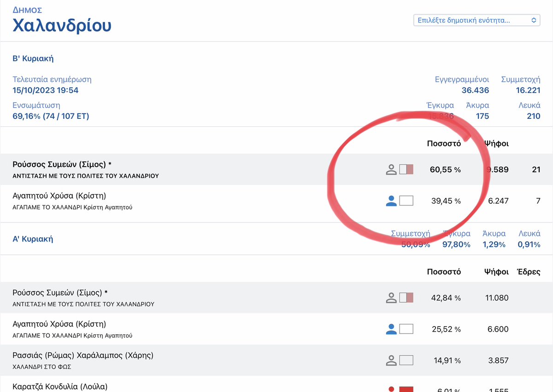Click the 39,45 % percentage value
Image resolution: width=553 pixels, height=392 pixels.
445,201
